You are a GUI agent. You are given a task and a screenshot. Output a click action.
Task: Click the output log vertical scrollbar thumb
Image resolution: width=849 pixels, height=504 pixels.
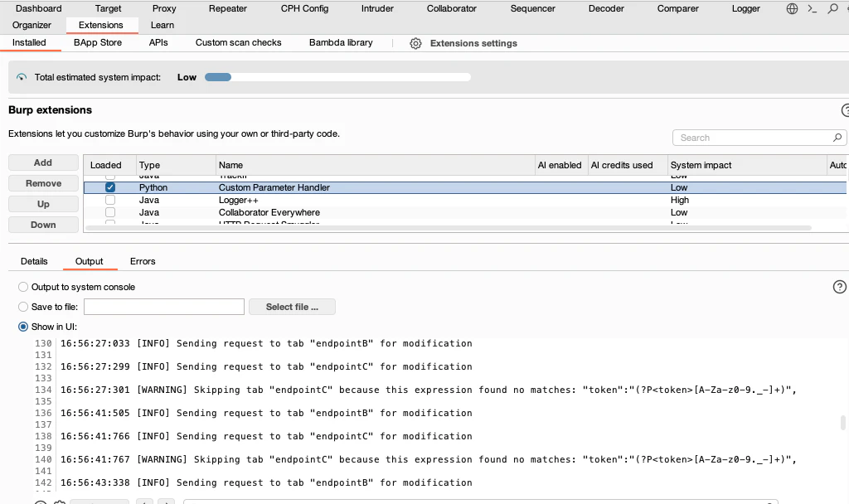point(842,423)
